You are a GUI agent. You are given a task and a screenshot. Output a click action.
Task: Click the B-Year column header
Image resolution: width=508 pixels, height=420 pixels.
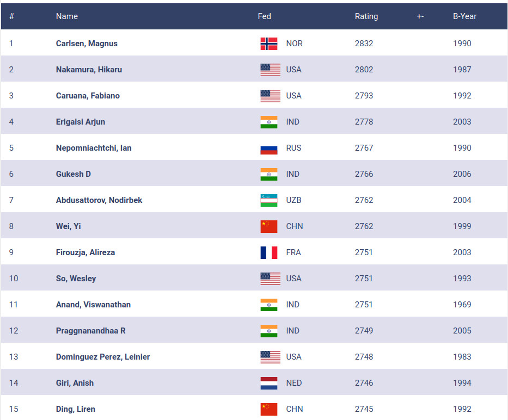click(464, 16)
